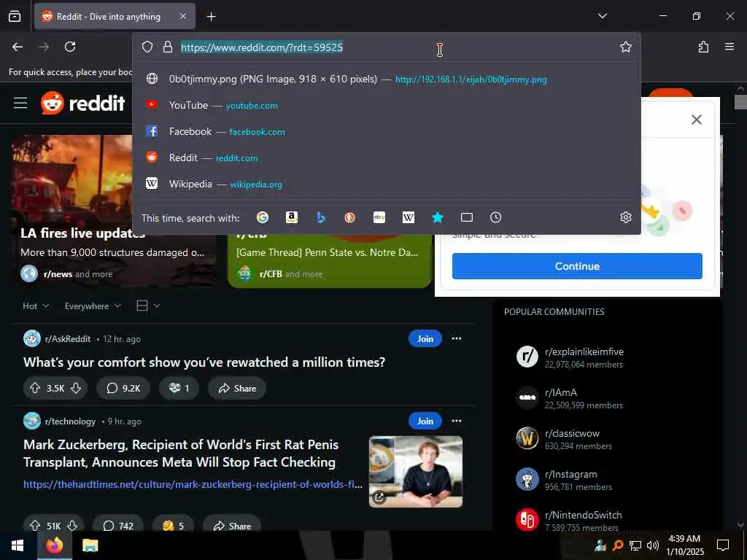This screenshot has width=747, height=560.
Task: Open the Windows notification center
Action: click(723, 545)
